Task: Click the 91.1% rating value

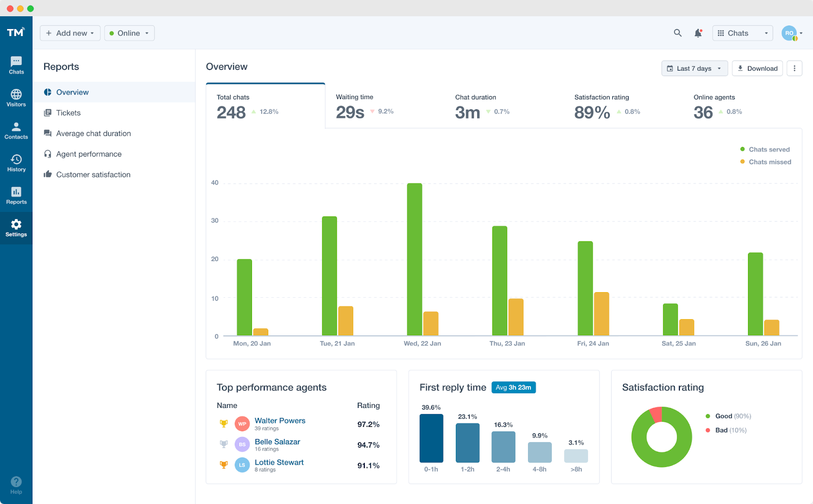Action: [x=368, y=465]
